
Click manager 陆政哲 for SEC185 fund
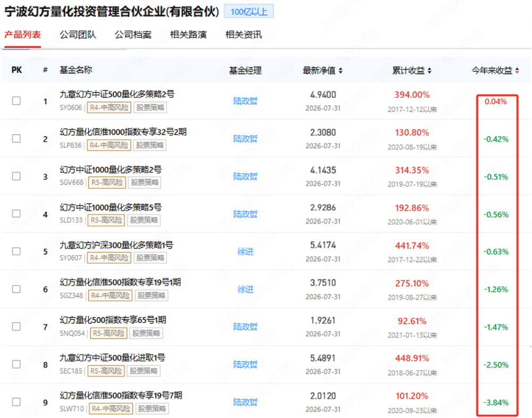pos(245,364)
